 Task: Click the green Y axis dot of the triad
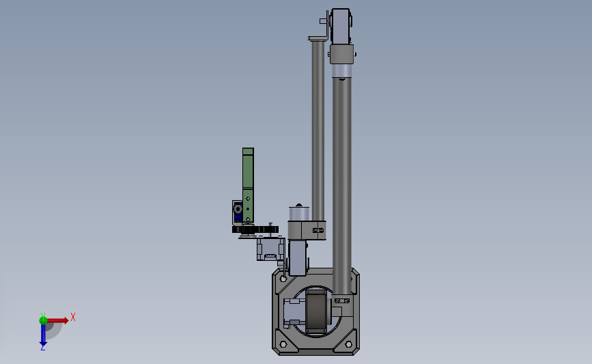[43, 320]
